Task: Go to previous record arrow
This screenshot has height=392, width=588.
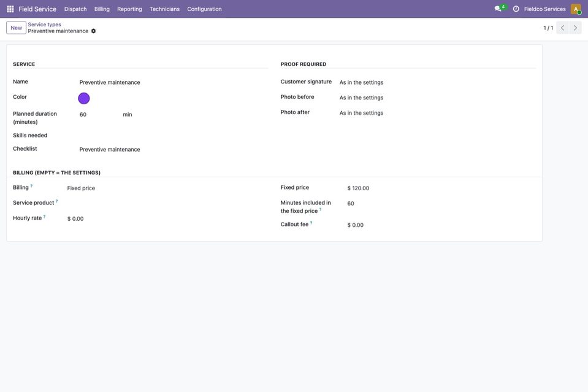Action: (562, 28)
